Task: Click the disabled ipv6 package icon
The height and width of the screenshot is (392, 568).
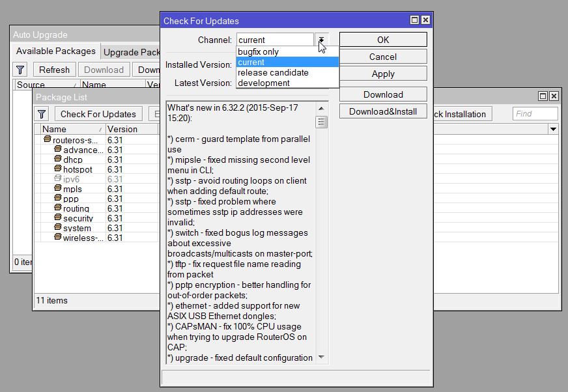Action: coord(57,179)
